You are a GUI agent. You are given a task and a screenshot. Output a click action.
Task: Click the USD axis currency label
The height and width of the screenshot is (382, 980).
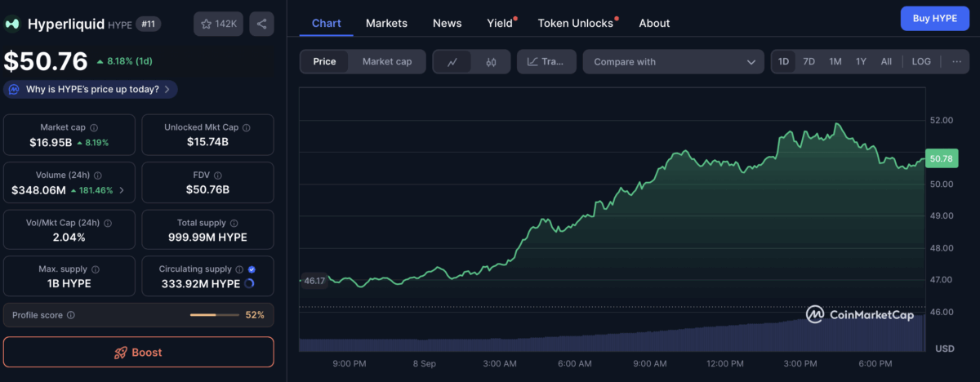[944, 349]
